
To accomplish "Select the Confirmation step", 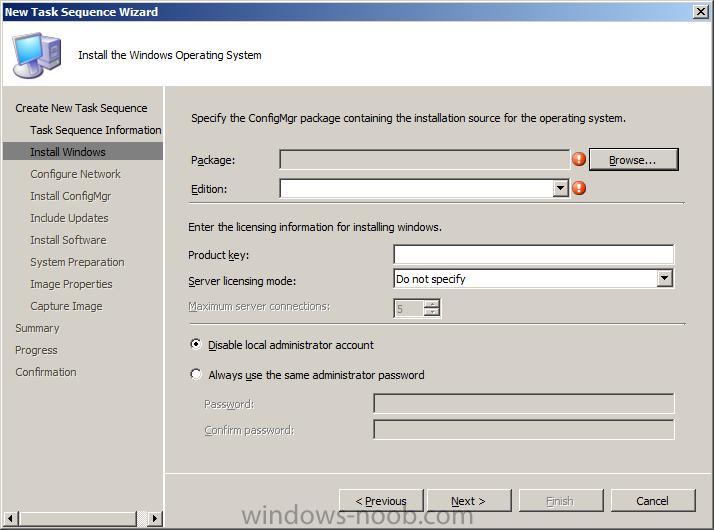I will point(46,372).
